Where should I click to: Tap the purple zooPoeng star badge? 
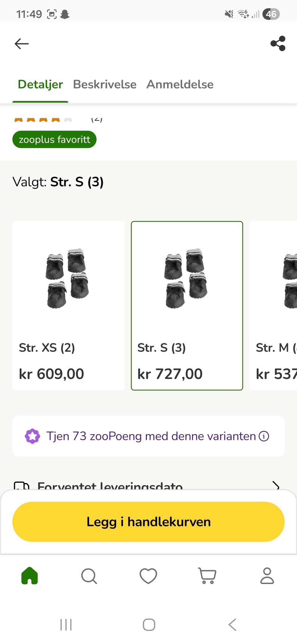point(32,436)
